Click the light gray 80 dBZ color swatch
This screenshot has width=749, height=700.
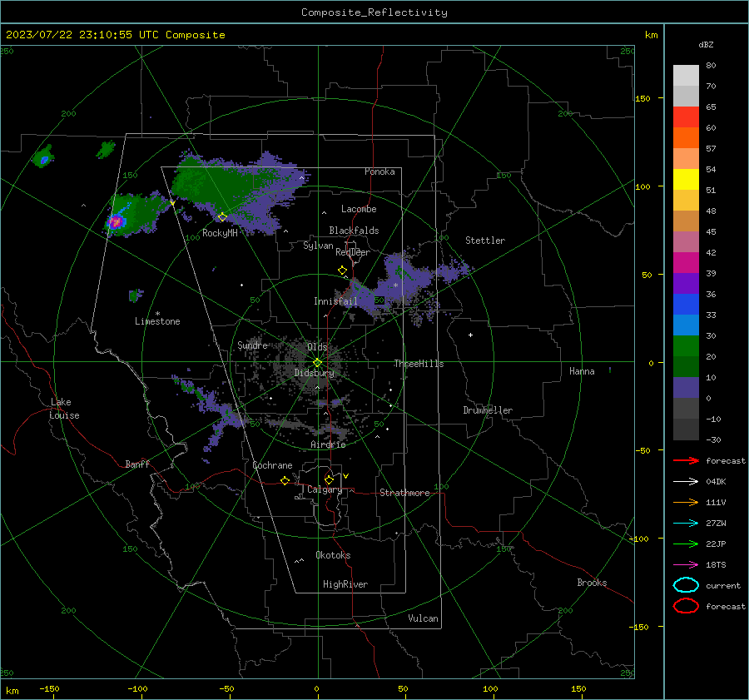click(686, 75)
